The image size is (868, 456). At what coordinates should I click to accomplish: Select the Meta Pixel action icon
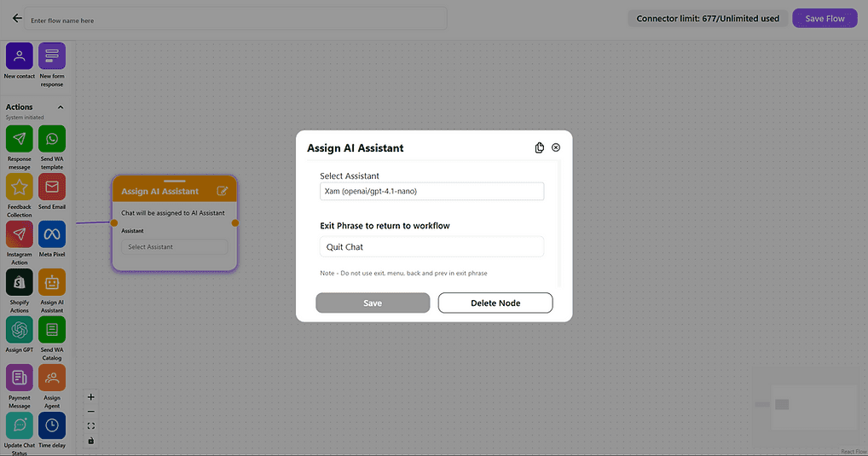click(x=52, y=234)
